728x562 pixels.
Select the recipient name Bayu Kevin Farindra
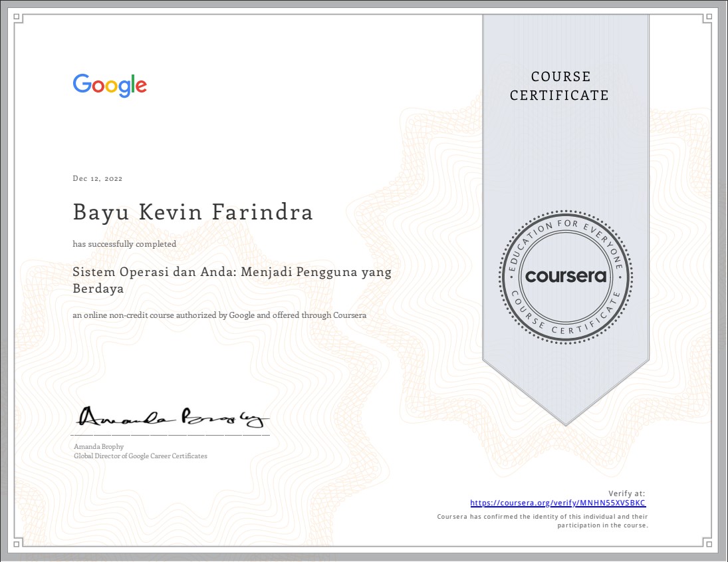pos(193,213)
